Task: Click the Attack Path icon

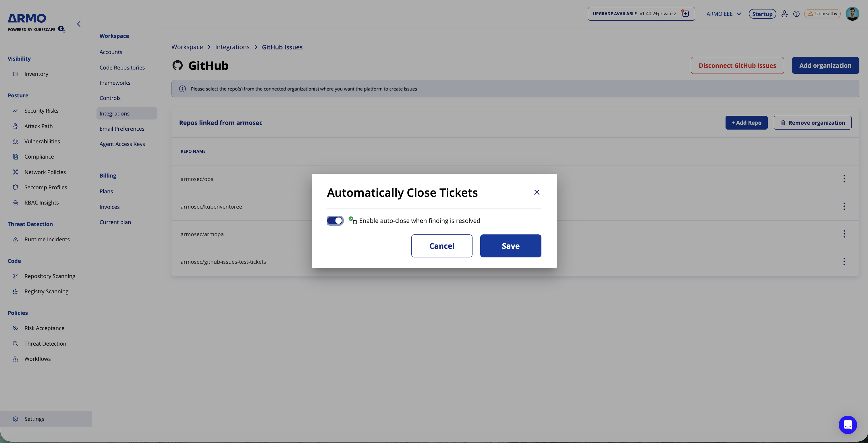Action: tap(15, 126)
